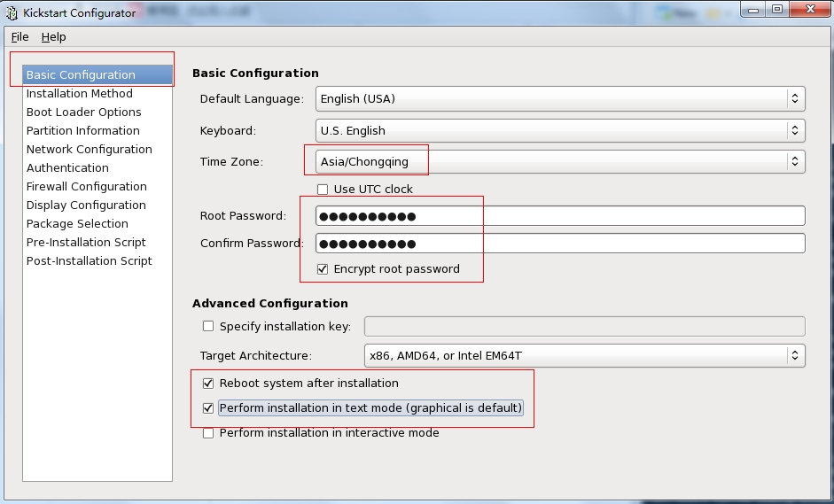
Task: Expand the Default Language dropdown
Action: 560,99
